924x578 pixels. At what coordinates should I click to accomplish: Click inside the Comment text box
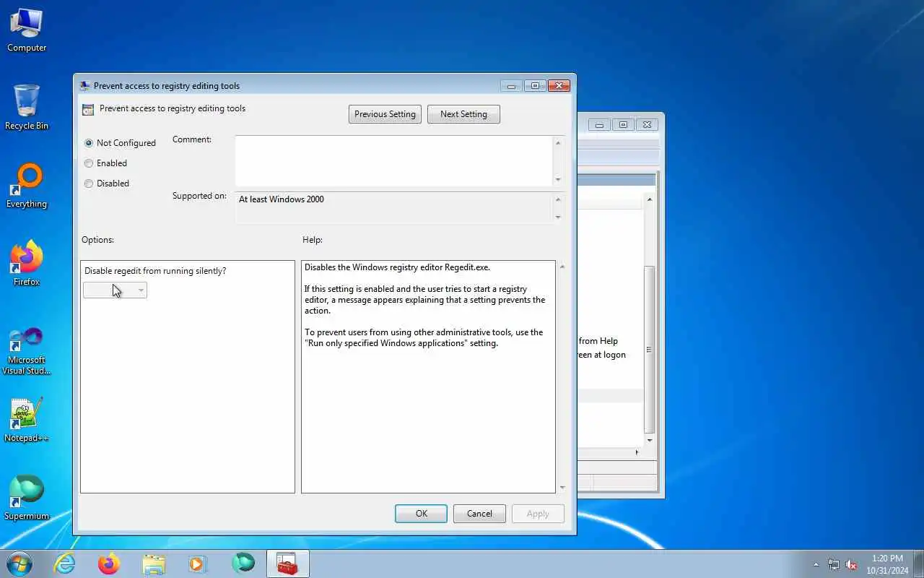coord(394,160)
